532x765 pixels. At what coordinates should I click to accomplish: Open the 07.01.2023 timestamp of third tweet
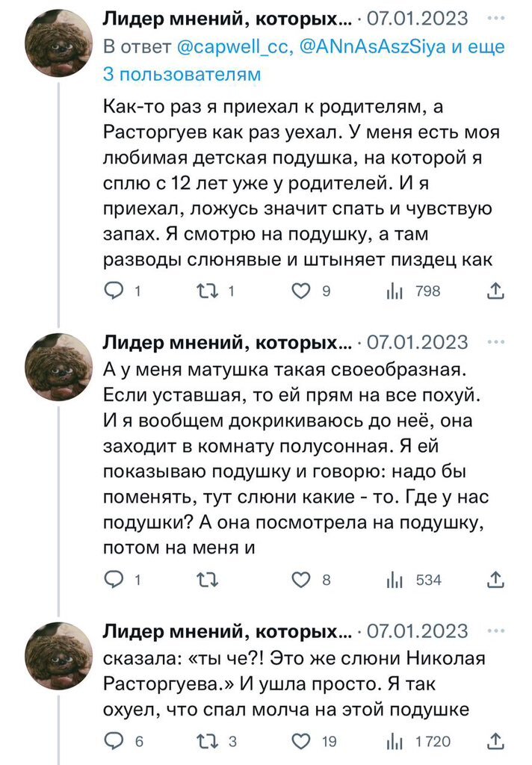[418, 631]
